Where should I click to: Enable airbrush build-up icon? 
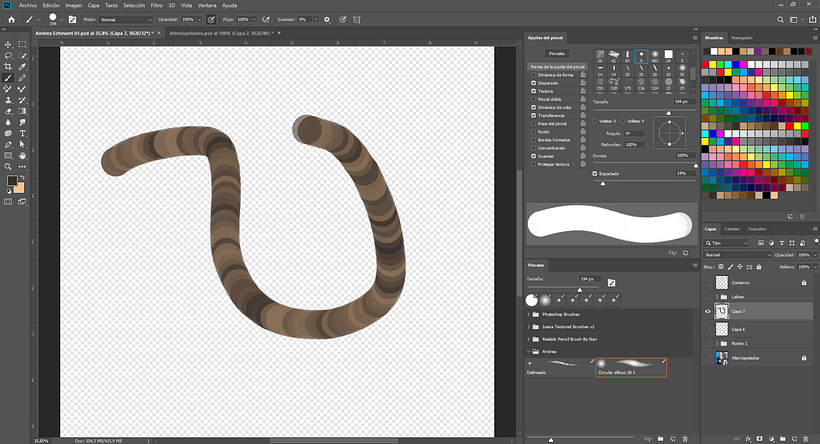[x=266, y=19]
